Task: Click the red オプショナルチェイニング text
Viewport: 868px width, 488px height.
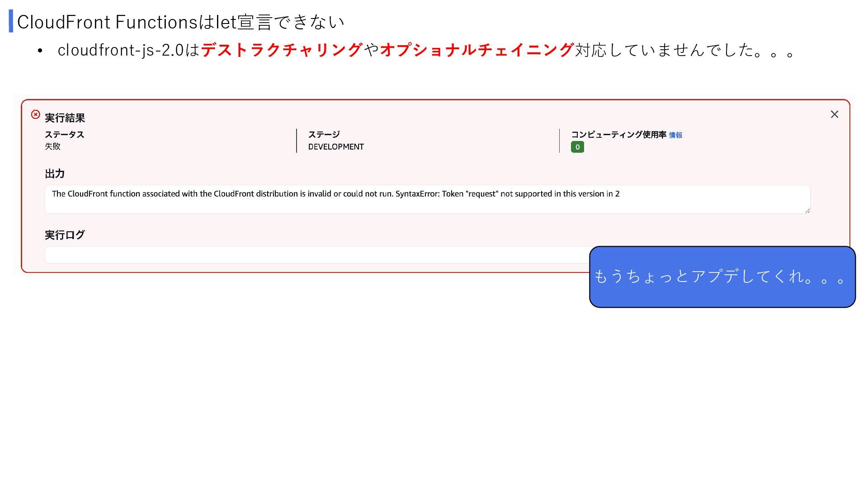Action: click(477, 50)
